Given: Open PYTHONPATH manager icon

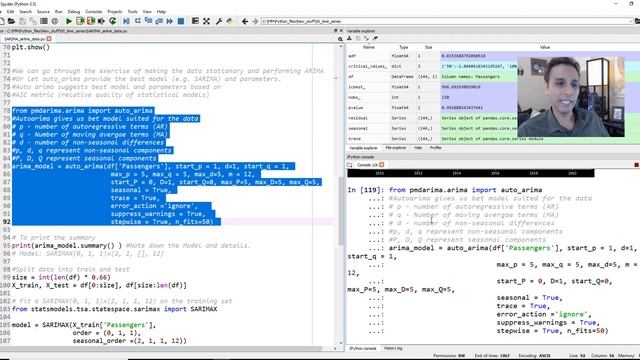Looking at the screenshot, I should (x=230, y=21).
